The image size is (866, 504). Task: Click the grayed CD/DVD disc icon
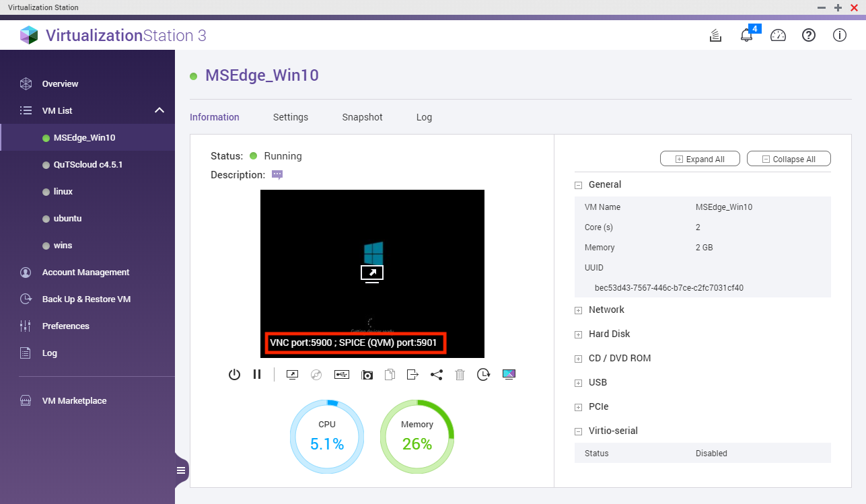(x=316, y=375)
